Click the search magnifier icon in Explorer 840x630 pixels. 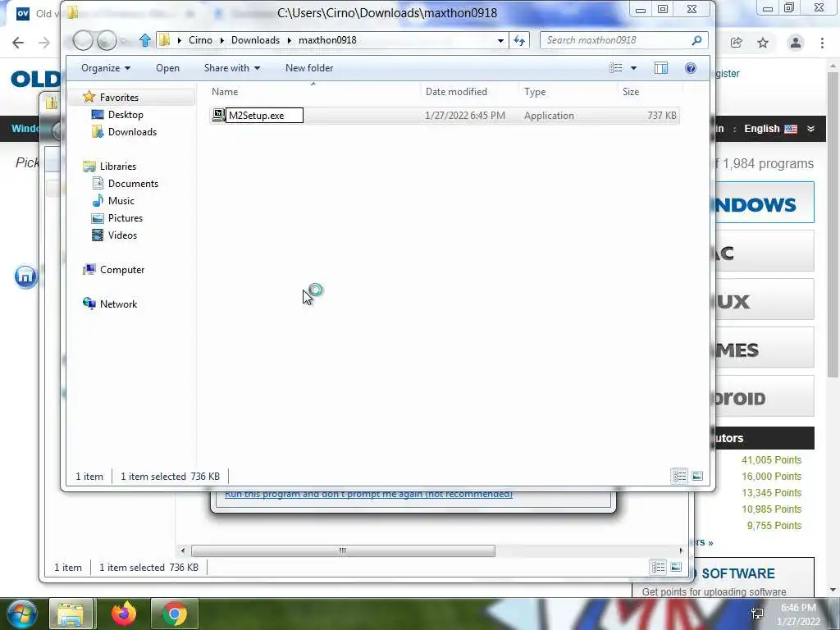click(696, 40)
